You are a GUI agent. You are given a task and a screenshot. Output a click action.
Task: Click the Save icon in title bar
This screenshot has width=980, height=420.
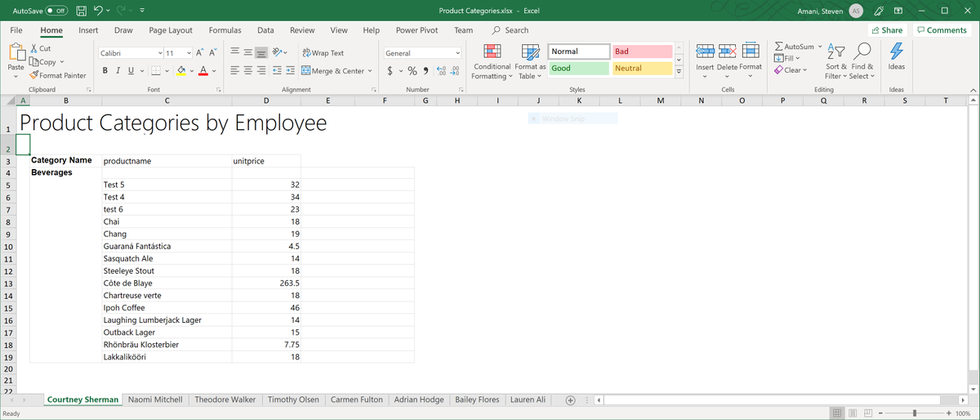(82, 11)
